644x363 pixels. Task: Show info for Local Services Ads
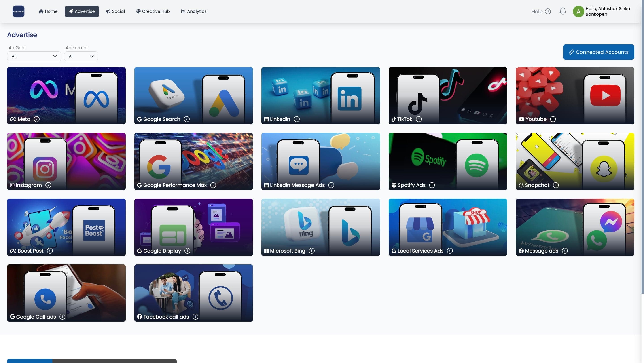[x=450, y=251]
